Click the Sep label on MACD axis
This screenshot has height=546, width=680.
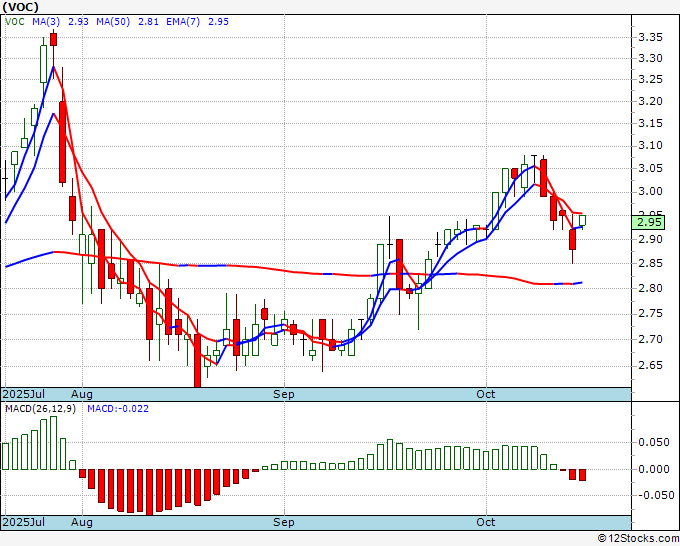284,522
